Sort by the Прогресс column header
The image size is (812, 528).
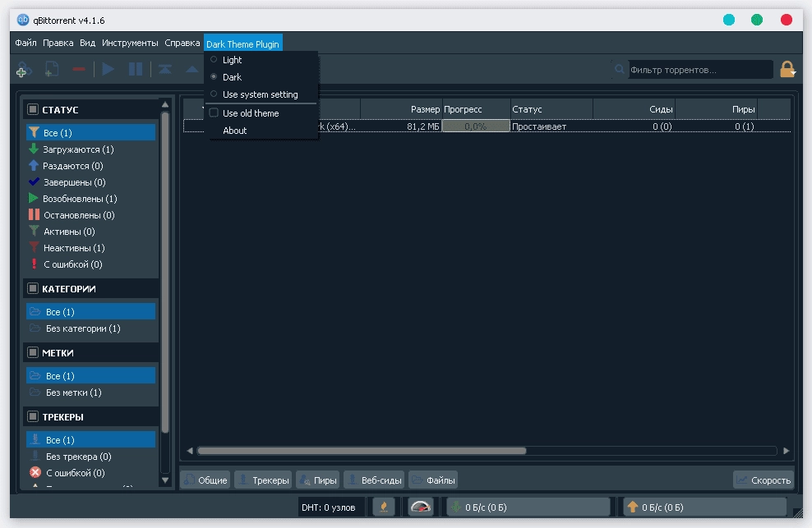[x=476, y=109]
